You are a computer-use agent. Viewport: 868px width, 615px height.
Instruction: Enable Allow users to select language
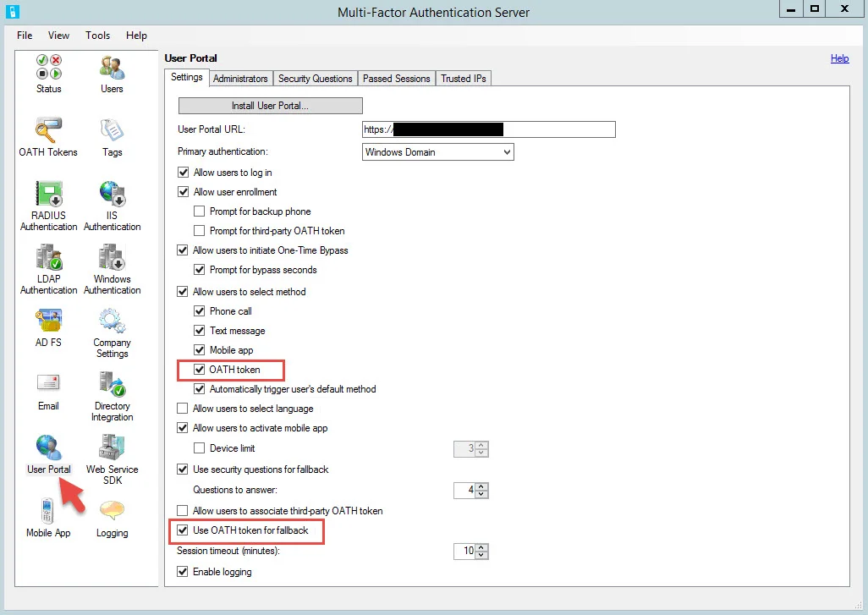pyautogui.click(x=183, y=409)
